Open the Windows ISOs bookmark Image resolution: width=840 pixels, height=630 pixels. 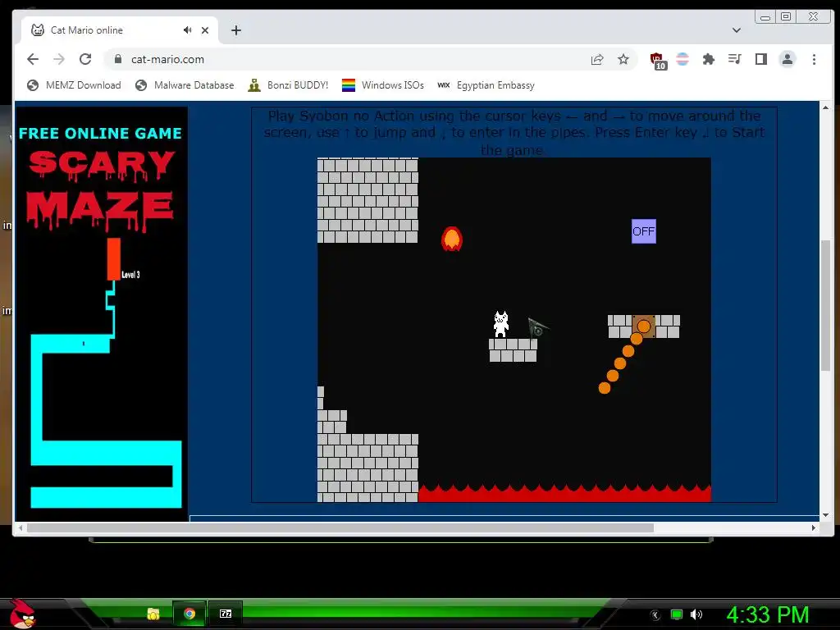[x=383, y=85]
